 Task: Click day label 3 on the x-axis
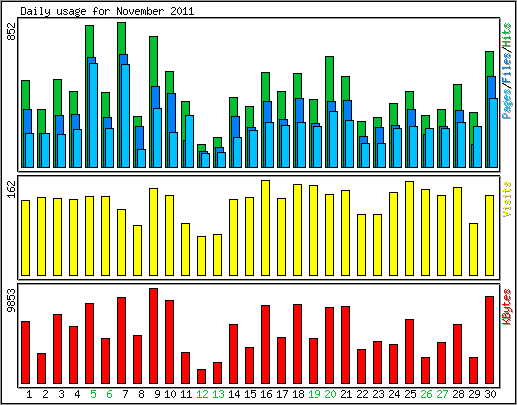click(61, 394)
